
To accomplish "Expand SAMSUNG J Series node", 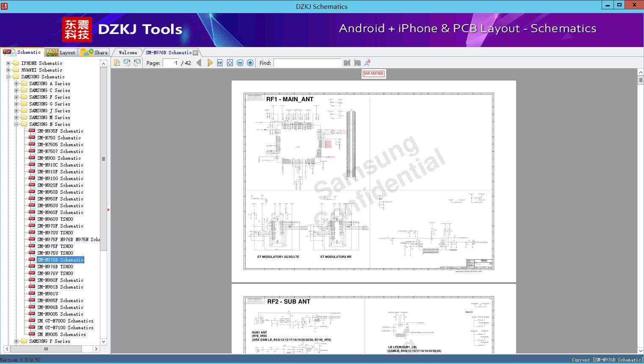I will pos(16,111).
